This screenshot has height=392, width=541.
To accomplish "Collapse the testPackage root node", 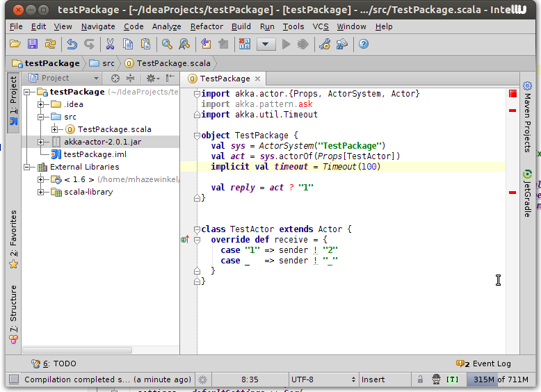I will (28, 92).
